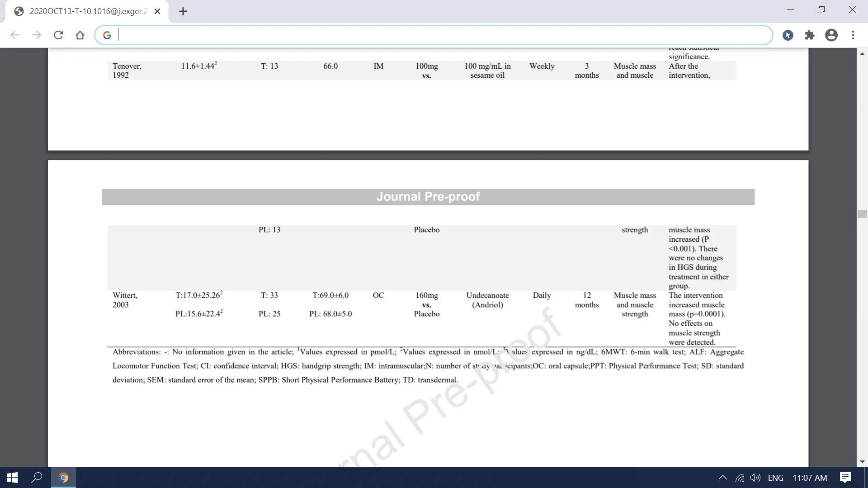Go forward using the browser forward arrow

[37, 35]
